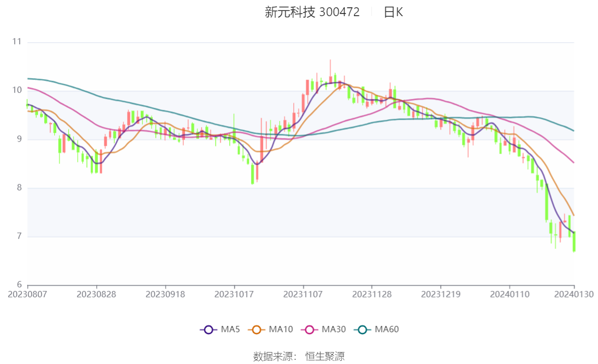Click the price axis label 10
Image resolution: width=598 pixels, height=364 pixels.
pyautogui.click(x=17, y=90)
